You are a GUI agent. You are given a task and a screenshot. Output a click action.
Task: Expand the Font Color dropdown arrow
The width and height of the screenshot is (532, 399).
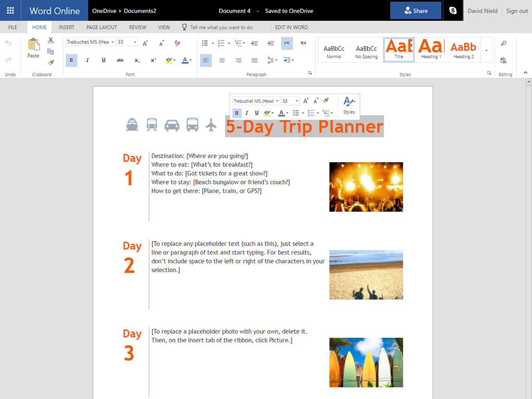pyautogui.click(x=191, y=61)
